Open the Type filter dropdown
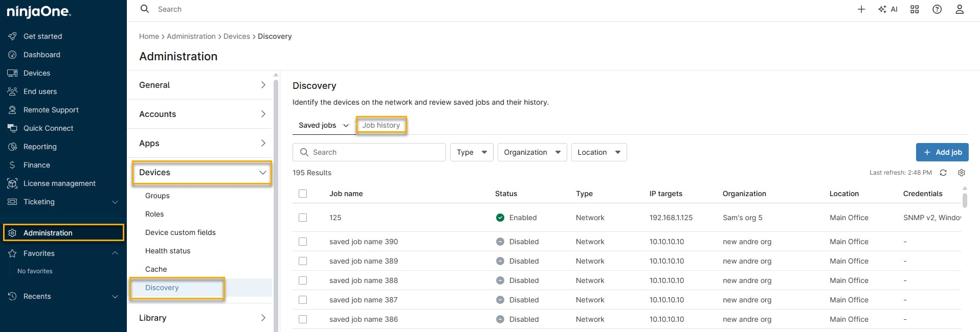Viewport: 980px width, 332px height. 471,152
